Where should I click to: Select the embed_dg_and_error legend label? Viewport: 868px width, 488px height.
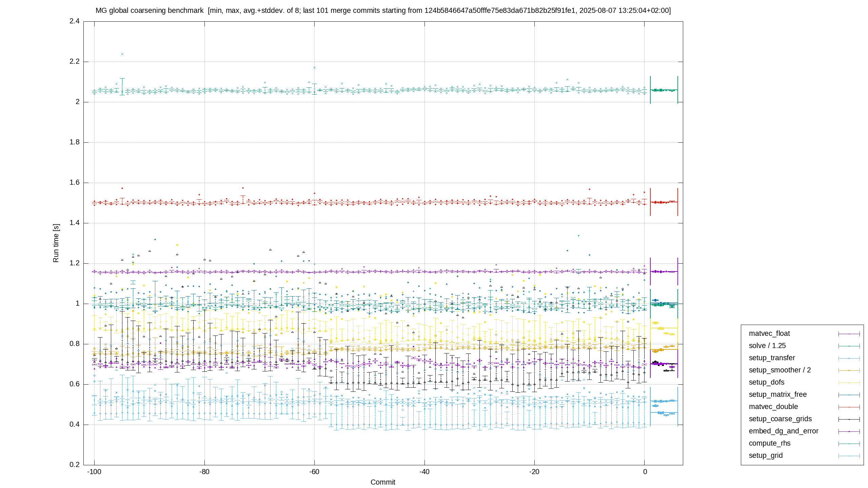[x=783, y=431]
